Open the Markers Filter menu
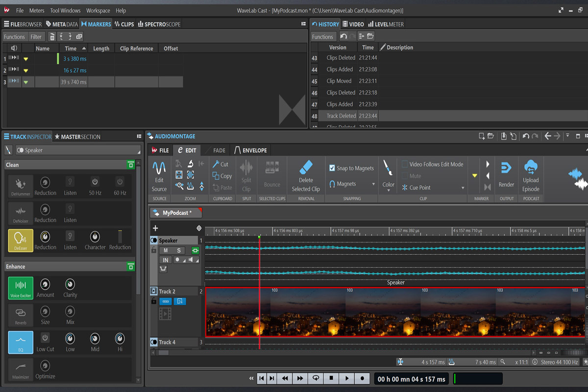588x392 pixels. point(36,37)
